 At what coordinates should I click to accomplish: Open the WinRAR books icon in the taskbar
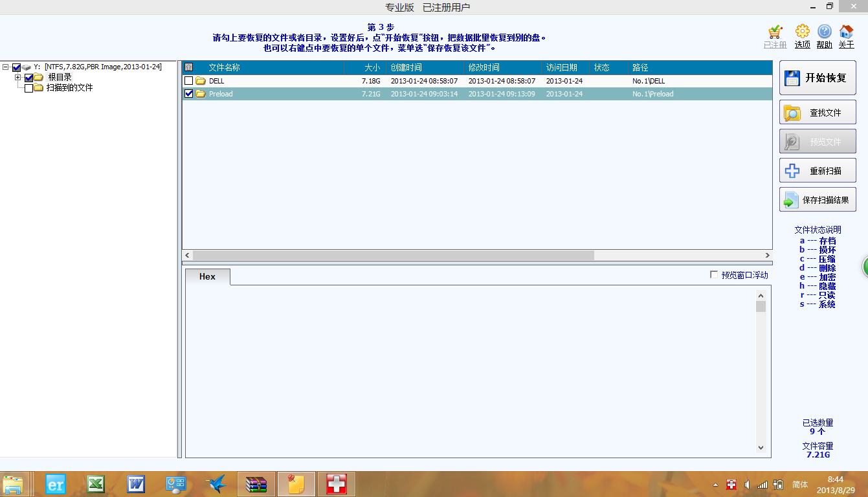click(257, 484)
